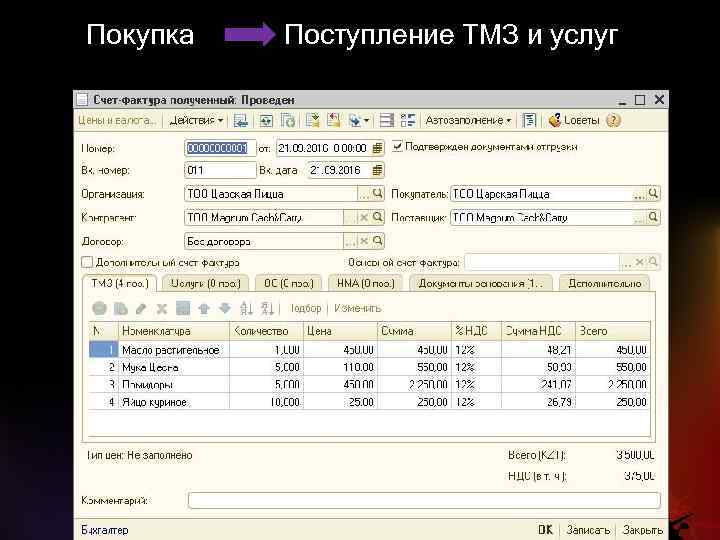Click the Подбор button
Image resolution: width=720 pixels, height=540 pixels.
(305, 308)
